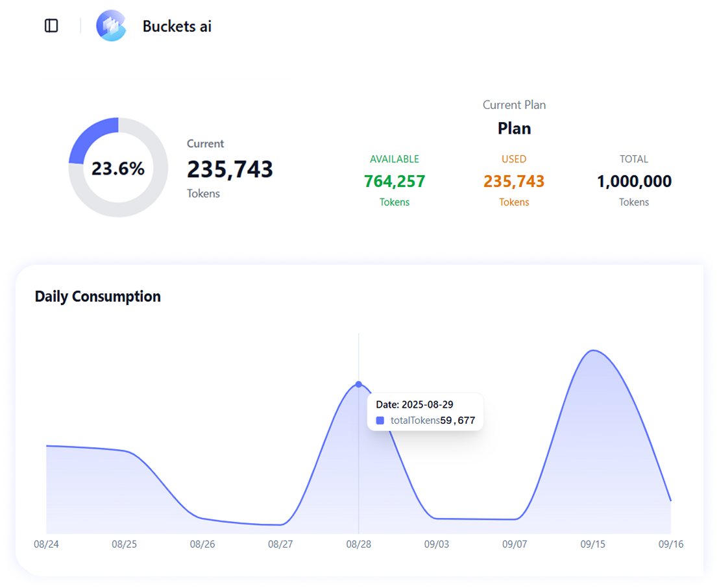Toggle the sidebar panel icon
The width and height of the screenshot is (719, 588).
51,26
